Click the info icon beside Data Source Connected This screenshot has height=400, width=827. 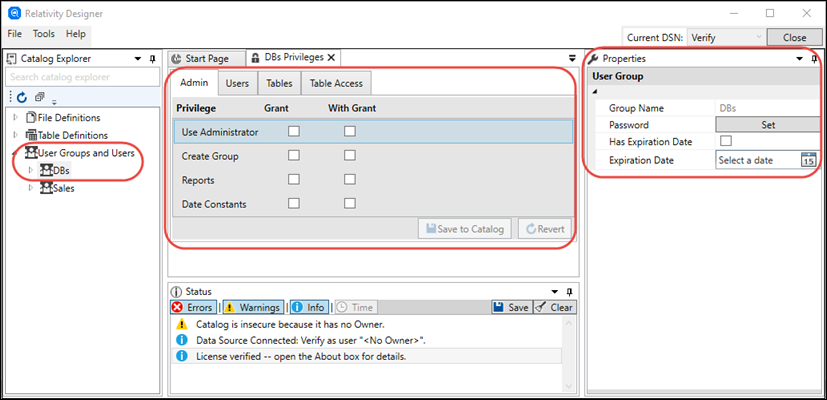pos(182,340)
